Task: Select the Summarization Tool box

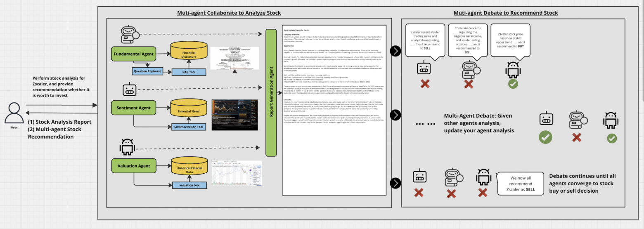Action: (189, 127)
